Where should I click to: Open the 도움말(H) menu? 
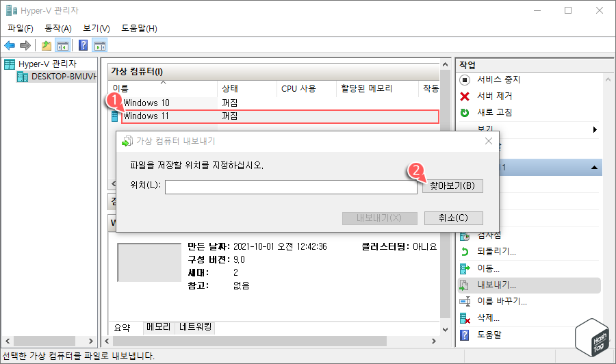point(139,28)
